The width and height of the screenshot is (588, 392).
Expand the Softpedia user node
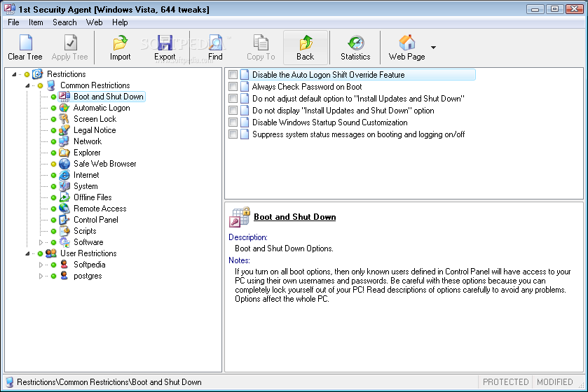click(x=41, y=265)
